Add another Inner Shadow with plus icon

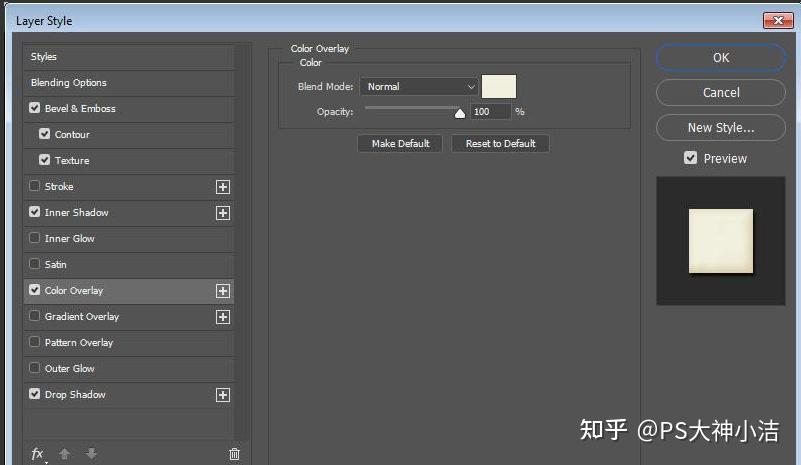point(223,213)
